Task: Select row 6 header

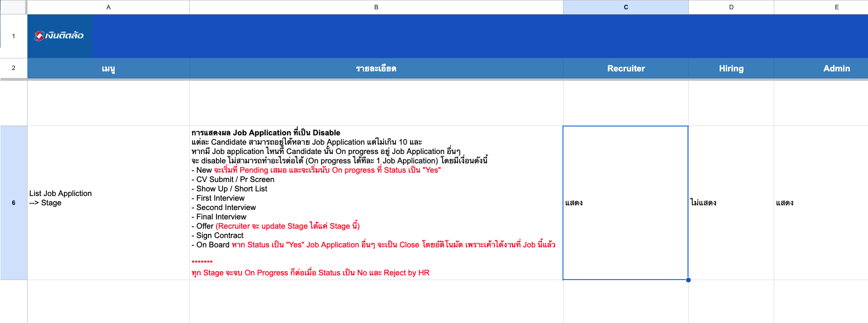Action: pyautogui.click(x=14, y=203)
